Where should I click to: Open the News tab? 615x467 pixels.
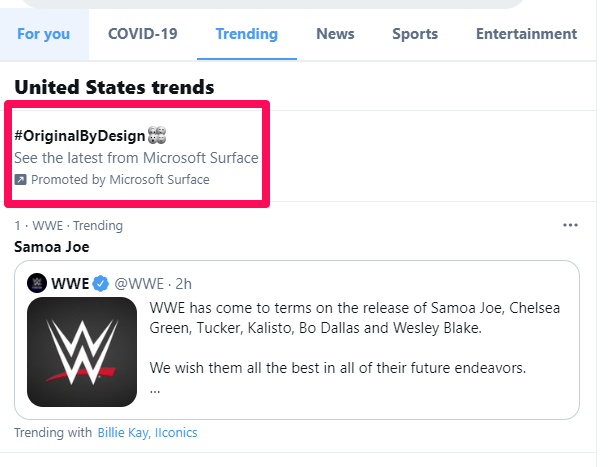coord(335,34)
